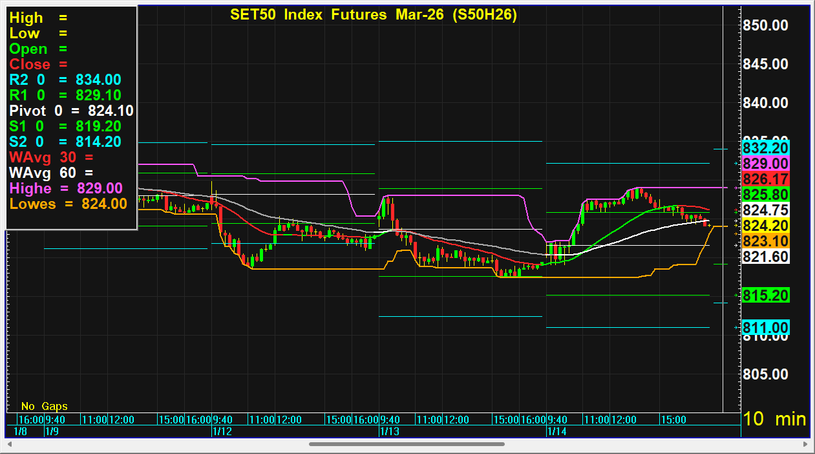Click the R1 0 = 829.10 legend entry

pyautogui.click(x=65, y=95)
